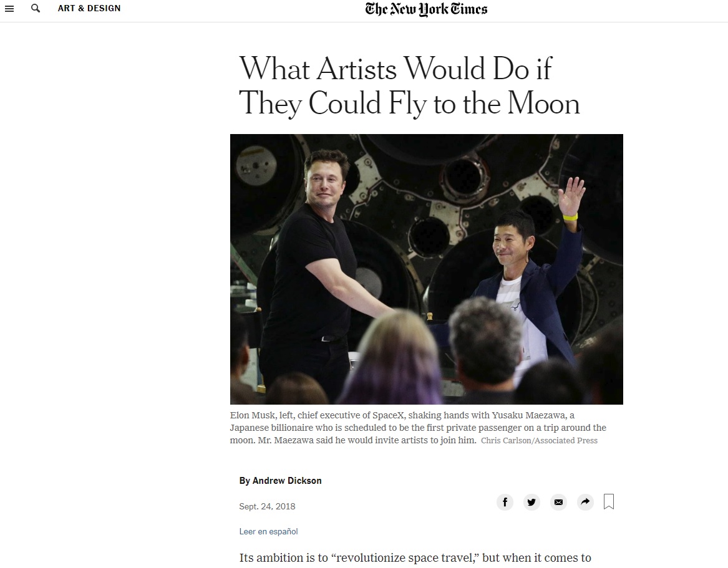Viewport: 728px width, 568px height.
Task: Share the article on Facebook
Action: [505, 502]
